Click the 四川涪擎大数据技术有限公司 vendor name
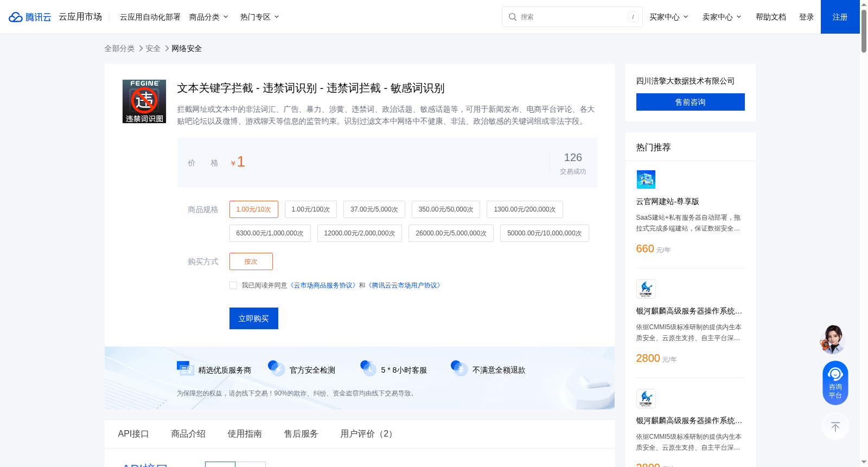 (x=685, y=81)
